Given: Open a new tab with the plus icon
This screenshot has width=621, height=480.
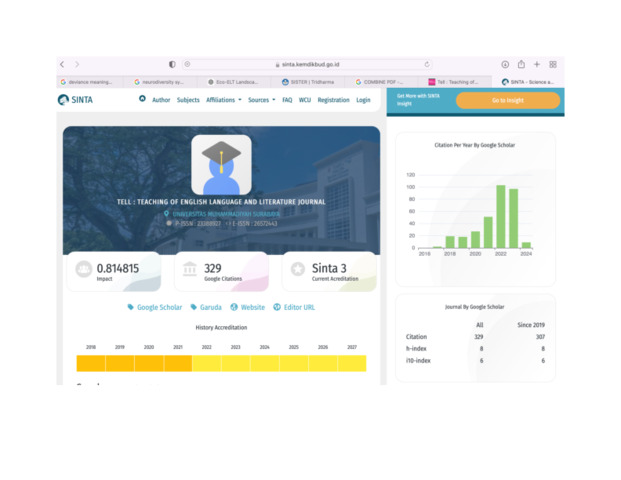Looking at the screenshot, I should (x=537, y=64).
